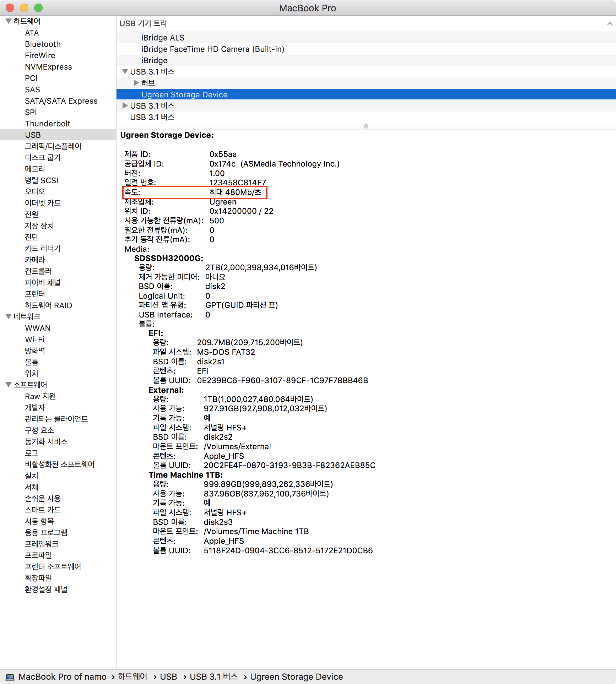Click USB in the bottom path bar

click(168, 677)
